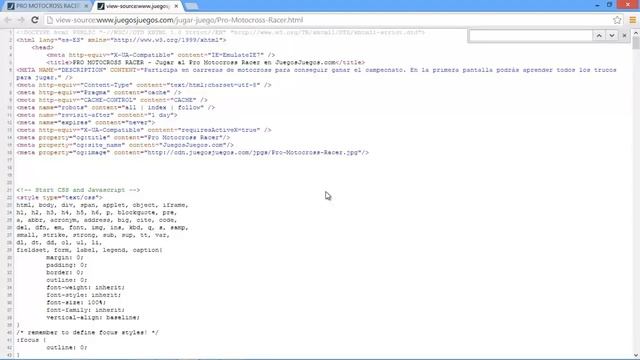Image resolution: width=640 pixels, height=360 pixels.
Task: Click the 'dl, dt, dd, ol, ul, li,' line
Action: click(x=59, y=242)
